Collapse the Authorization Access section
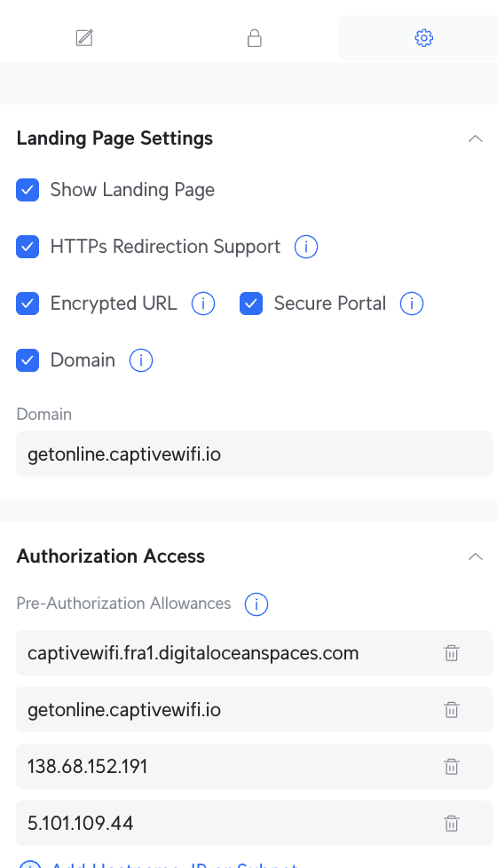 pyautogui.click(x=476, y=556)
